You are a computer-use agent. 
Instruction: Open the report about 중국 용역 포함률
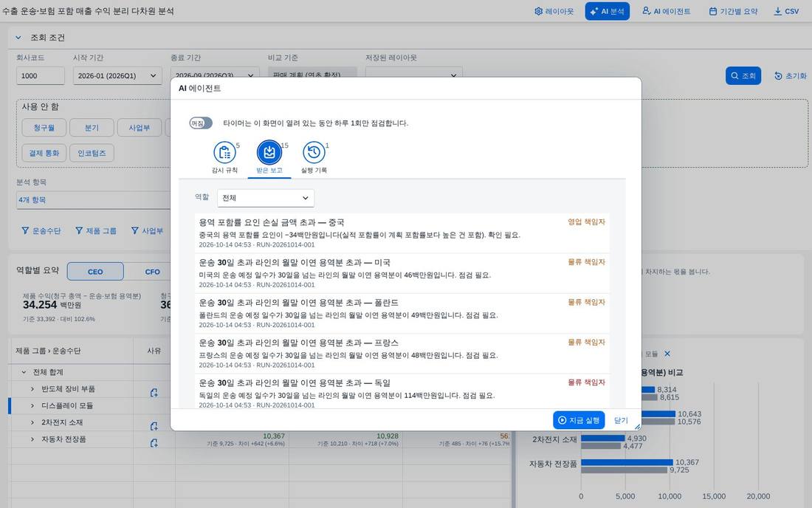402,233
